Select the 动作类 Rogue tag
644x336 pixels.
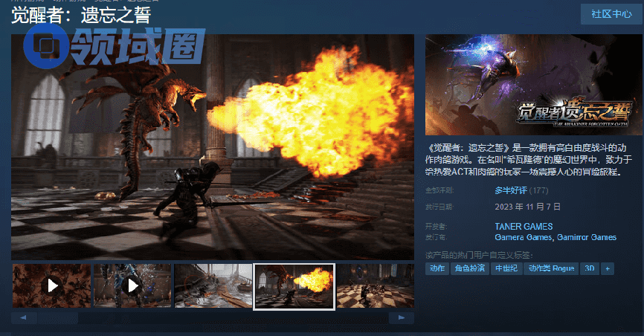click(551, 268)
